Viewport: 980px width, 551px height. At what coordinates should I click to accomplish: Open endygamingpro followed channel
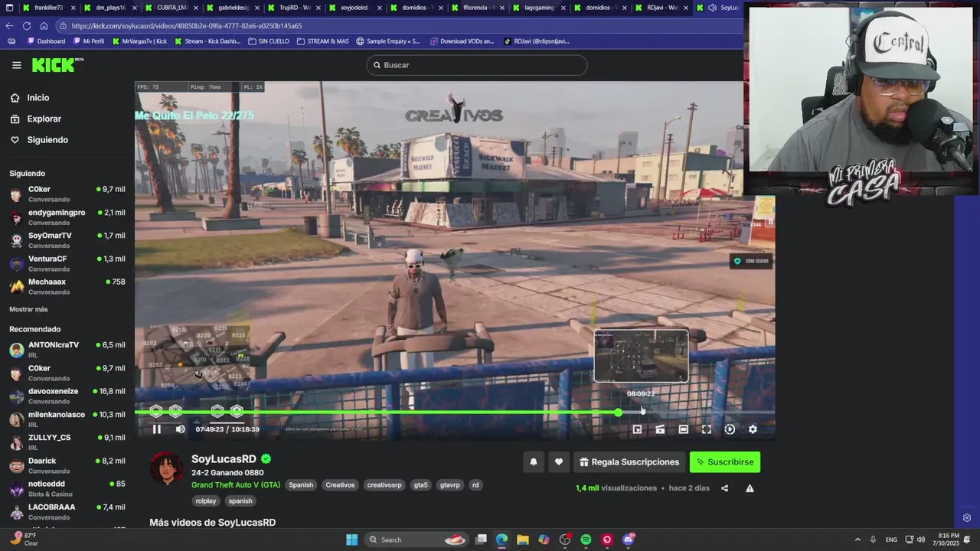(67, 217)
